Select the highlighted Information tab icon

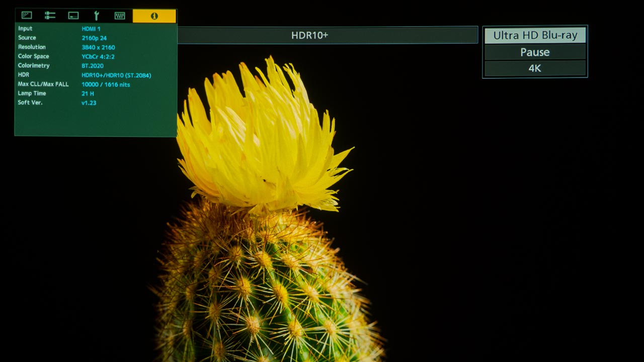[x=154, y=16]
